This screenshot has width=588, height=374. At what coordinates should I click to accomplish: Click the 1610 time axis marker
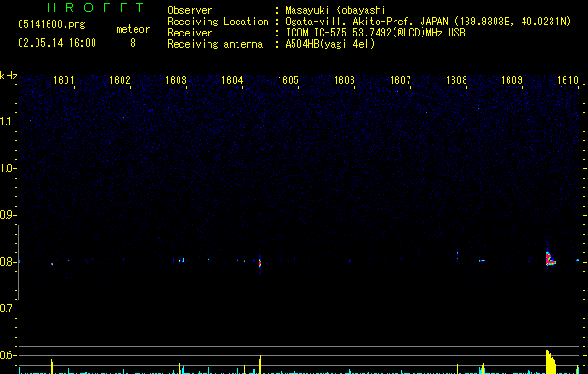pos(567,80)
